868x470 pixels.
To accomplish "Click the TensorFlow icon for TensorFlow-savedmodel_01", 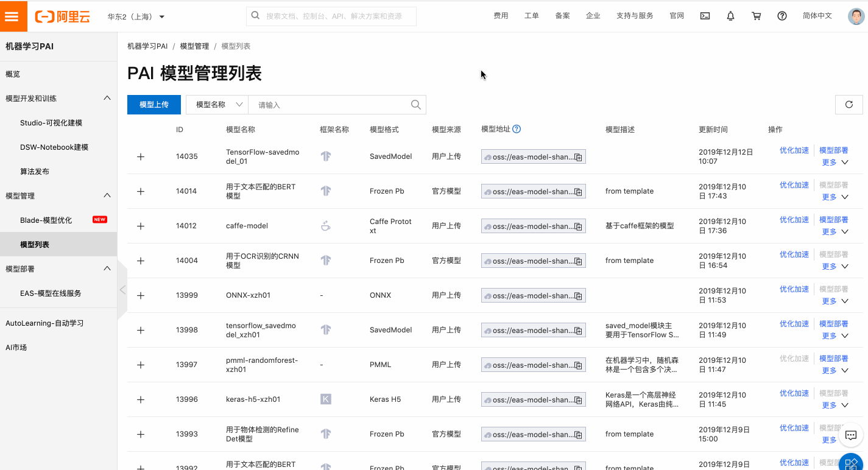I will 326,156.
